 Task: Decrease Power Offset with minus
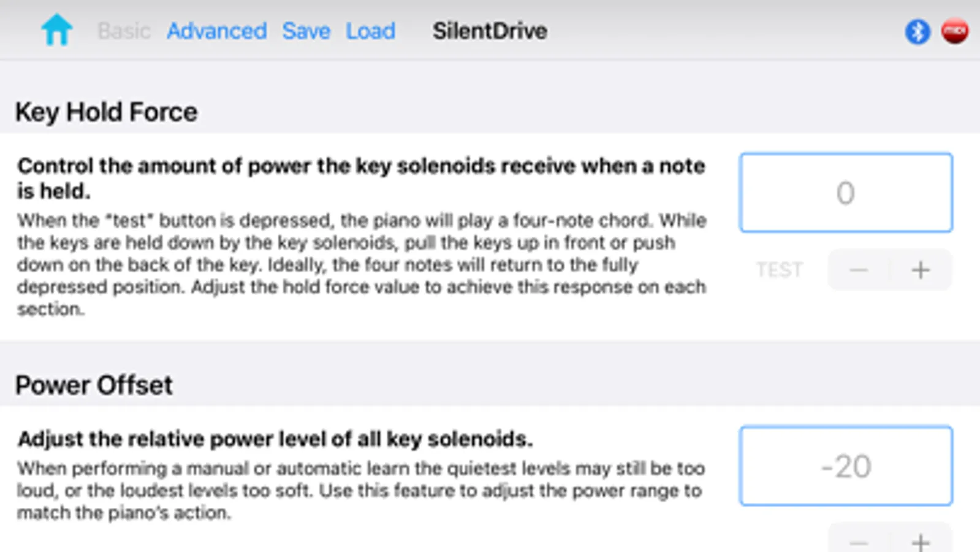pos(859,542)
